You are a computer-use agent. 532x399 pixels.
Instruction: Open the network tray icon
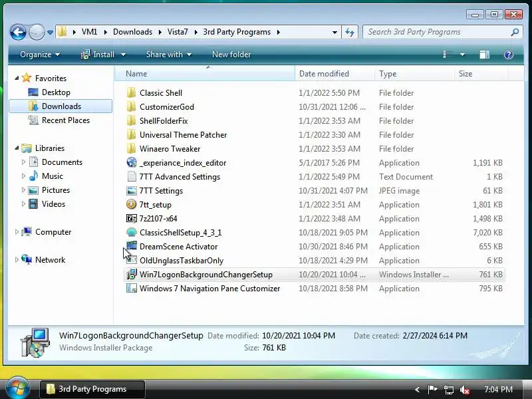(x=448, y=390)
